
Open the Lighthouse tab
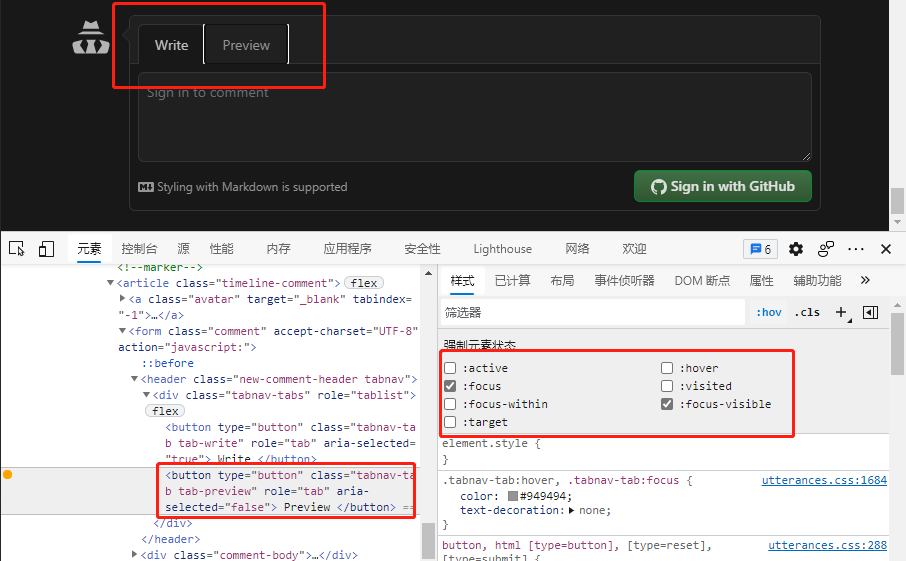[503, 249]
